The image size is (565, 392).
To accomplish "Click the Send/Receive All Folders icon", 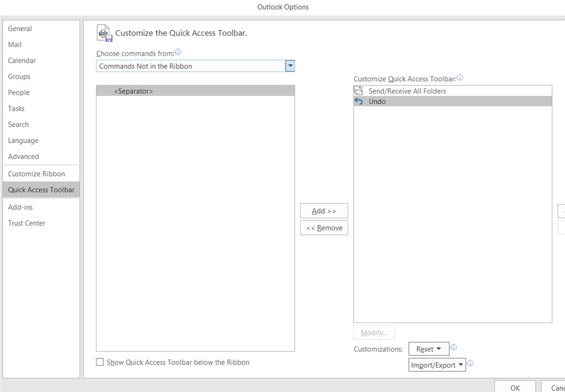I will click(x=359, y=91).
